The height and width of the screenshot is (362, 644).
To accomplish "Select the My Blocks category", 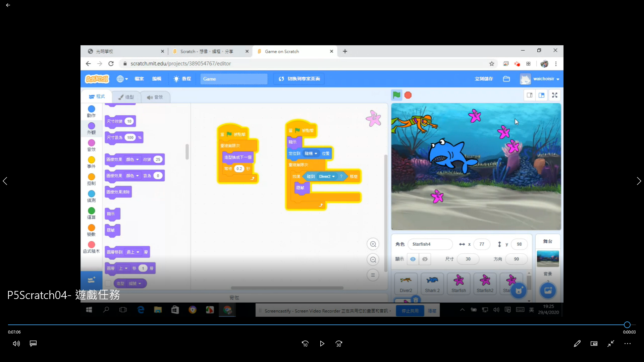I will point(91,247).
